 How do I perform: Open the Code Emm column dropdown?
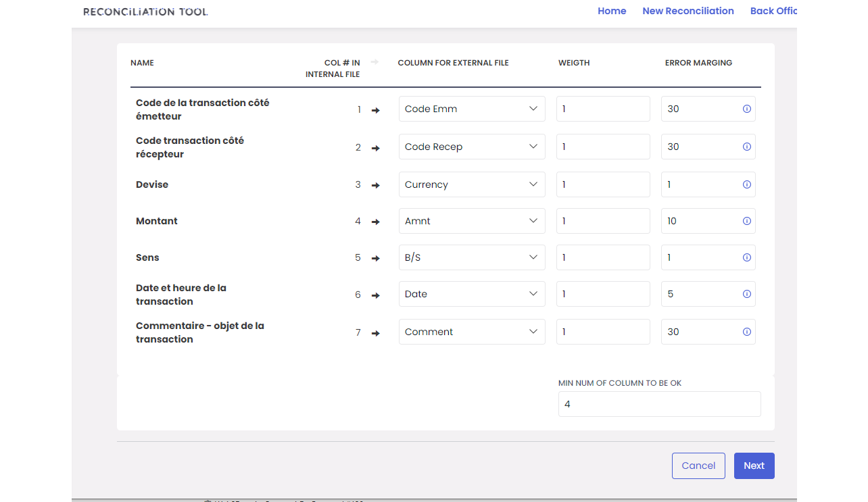click(471, 109)
